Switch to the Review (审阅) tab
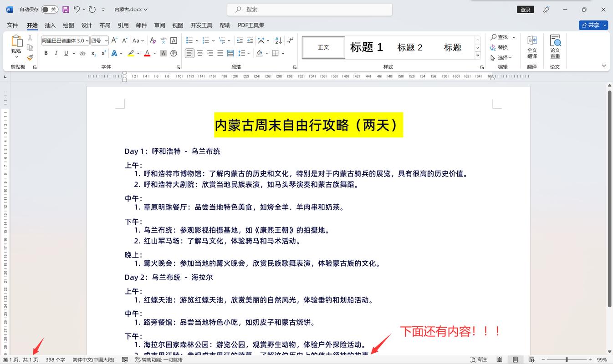 (159, 25)
